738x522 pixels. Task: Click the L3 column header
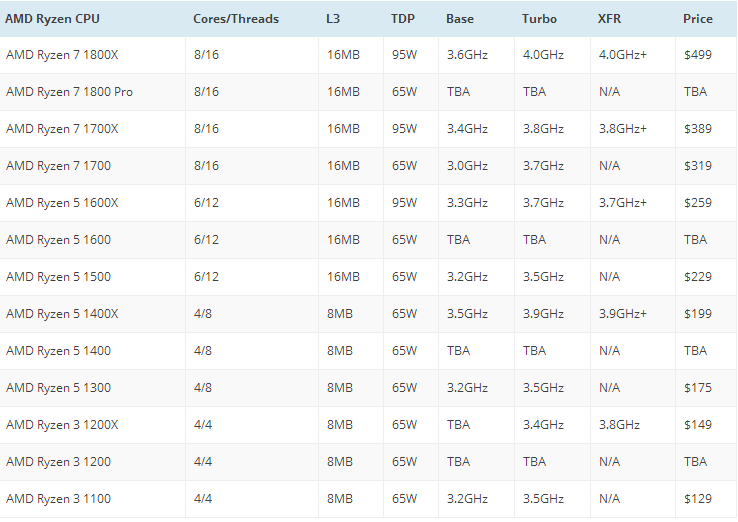pos(333,19)
